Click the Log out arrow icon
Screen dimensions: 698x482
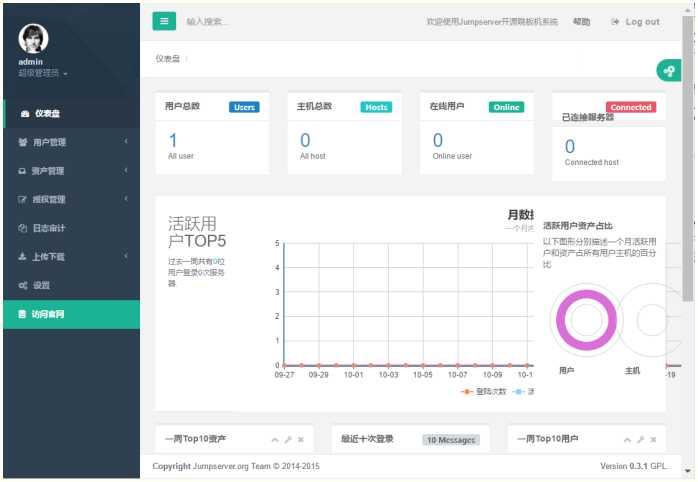point(615,21)
